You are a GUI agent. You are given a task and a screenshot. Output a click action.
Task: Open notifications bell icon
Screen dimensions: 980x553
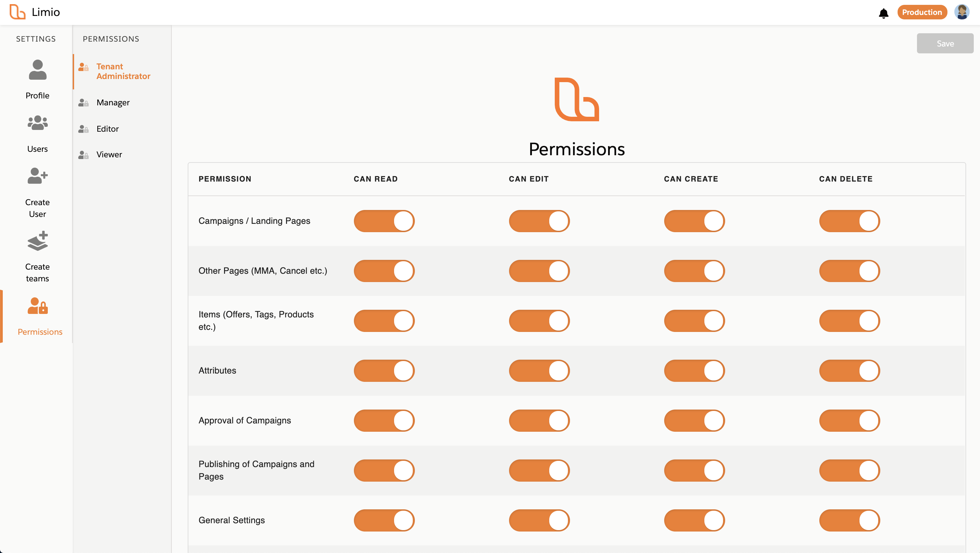(x=883, y=13)
